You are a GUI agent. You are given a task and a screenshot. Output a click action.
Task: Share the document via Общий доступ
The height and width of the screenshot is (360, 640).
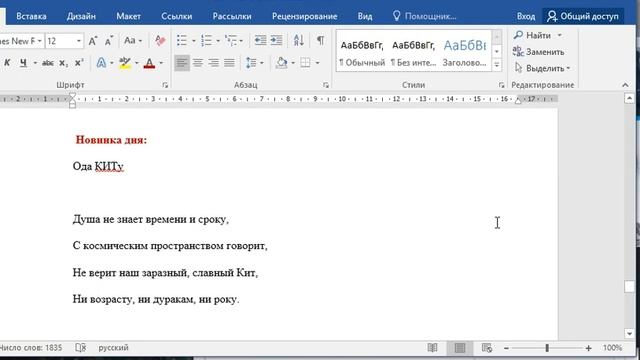(583, 16)
